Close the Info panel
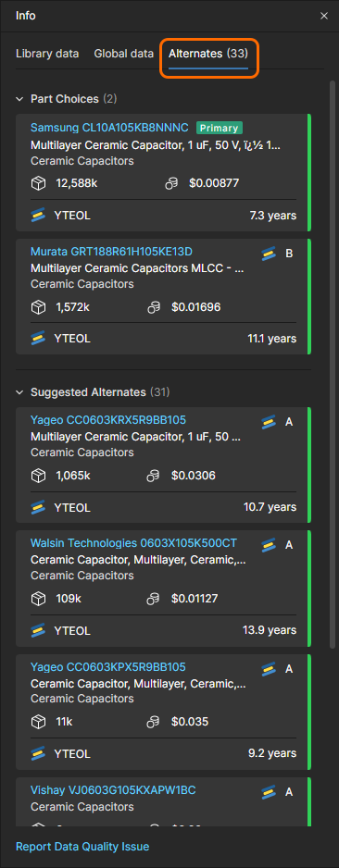Screen dimensions: 339x868 point(324,16)
